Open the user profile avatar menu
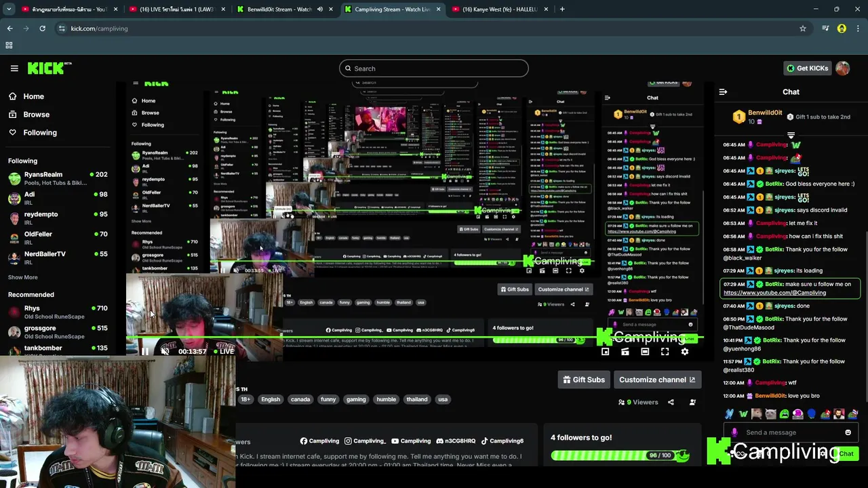 [843, 68]
